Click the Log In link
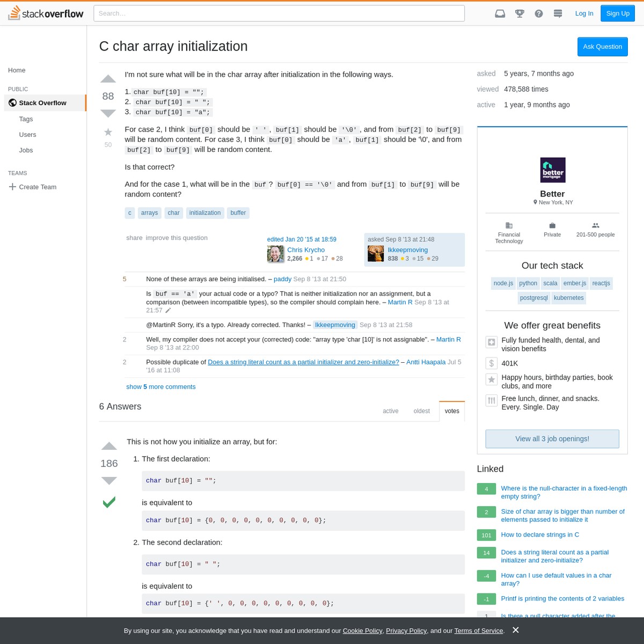Screen dimensions: 644x644 tap(584, 13)
